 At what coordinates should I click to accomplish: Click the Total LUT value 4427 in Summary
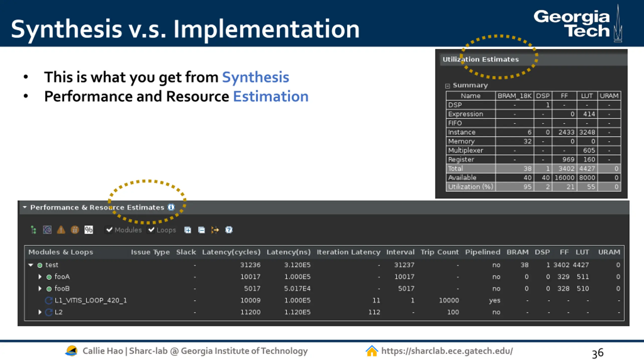click(x=587, y=168)
